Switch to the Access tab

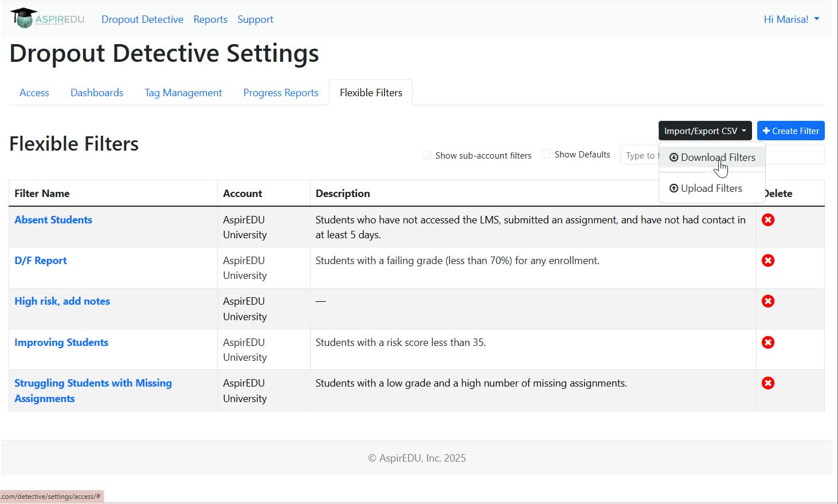coord(34,93)
